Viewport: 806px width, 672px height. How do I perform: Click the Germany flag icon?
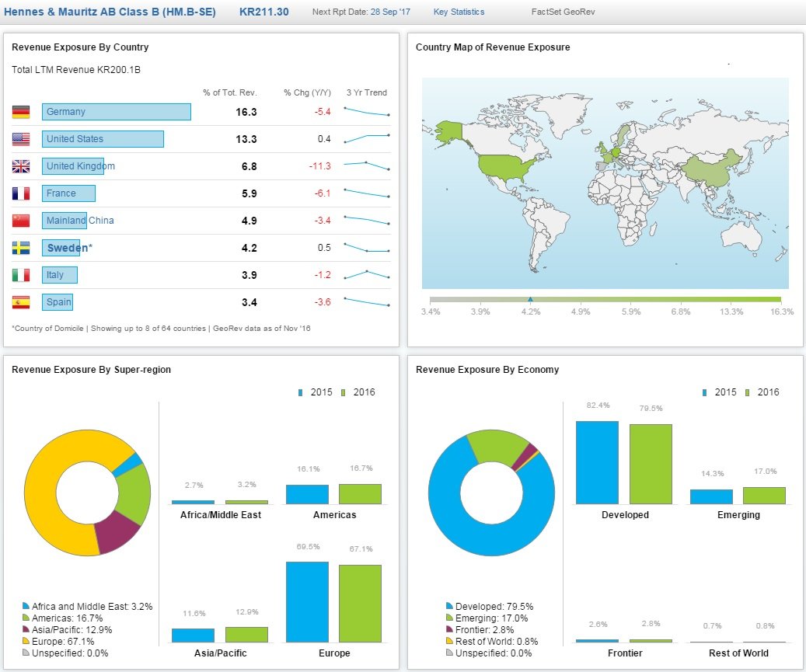pyautogui.click(x=21, y=112)
